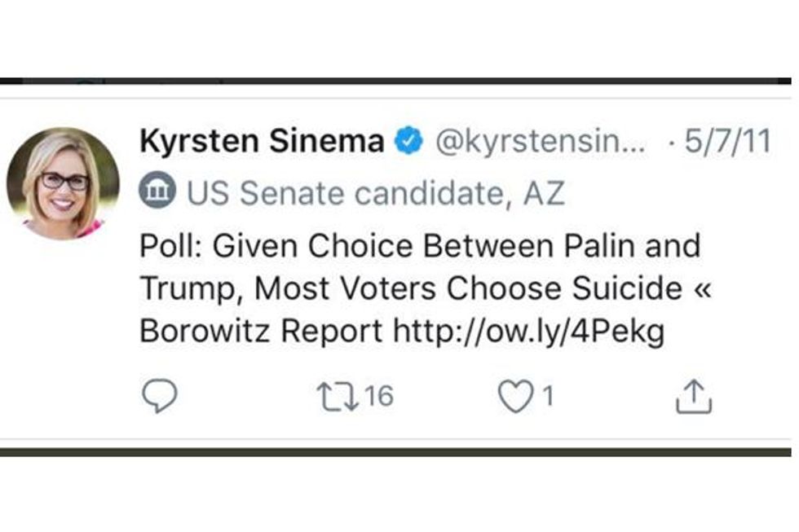Click the like count 1
This screenshot has width=799, height=532.
click(x=548, y=397)
